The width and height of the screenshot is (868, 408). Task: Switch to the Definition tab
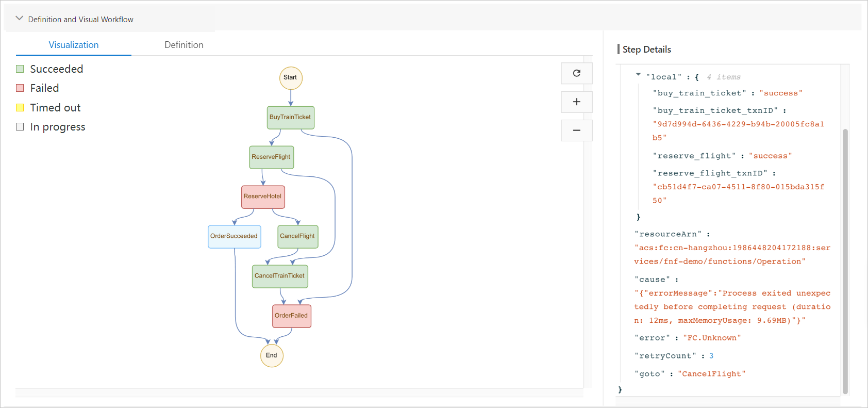click(x=184, y=45)
